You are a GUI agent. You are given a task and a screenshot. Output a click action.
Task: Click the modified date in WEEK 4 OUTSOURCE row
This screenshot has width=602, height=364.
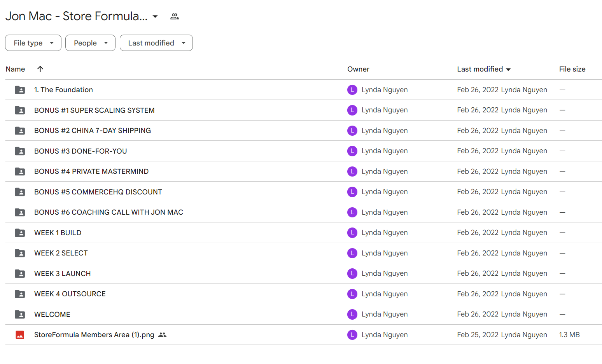coord(478,294)
